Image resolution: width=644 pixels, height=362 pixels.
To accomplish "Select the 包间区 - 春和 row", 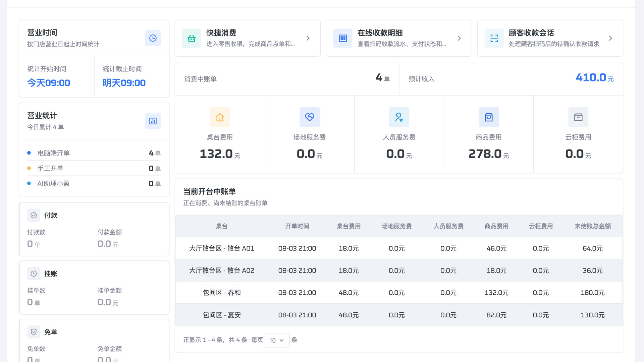I will pyautogui.click(x=399, y=293).
